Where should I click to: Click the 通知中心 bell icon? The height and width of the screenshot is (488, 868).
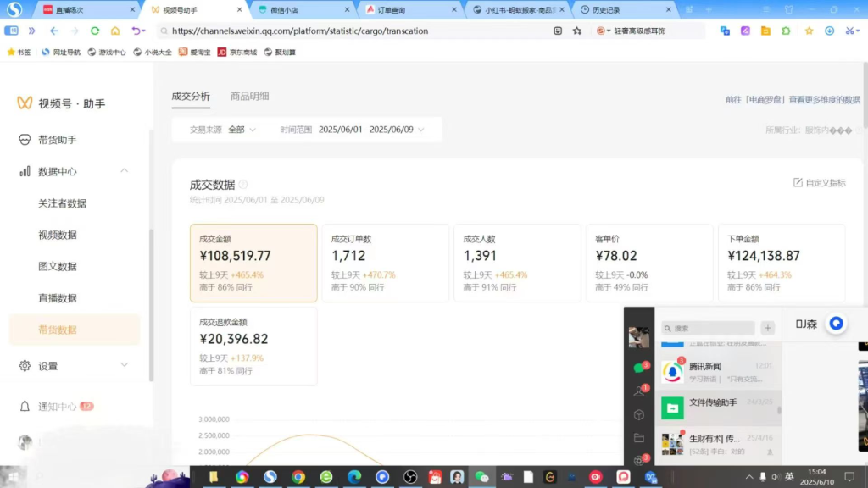click(x=25, y=407)
